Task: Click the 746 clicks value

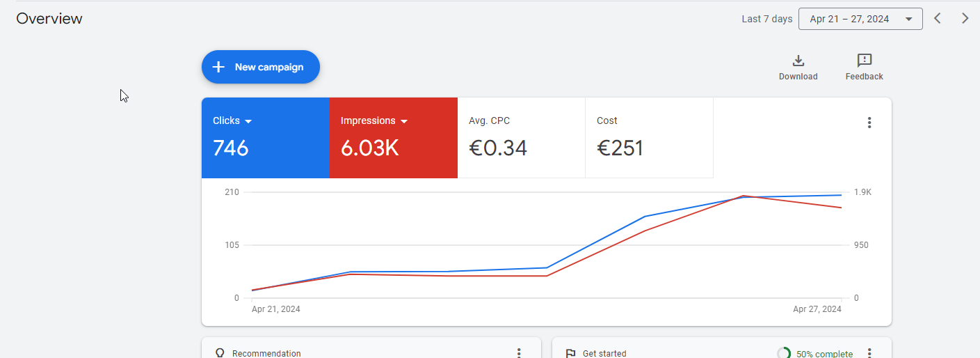Action: 231,148
